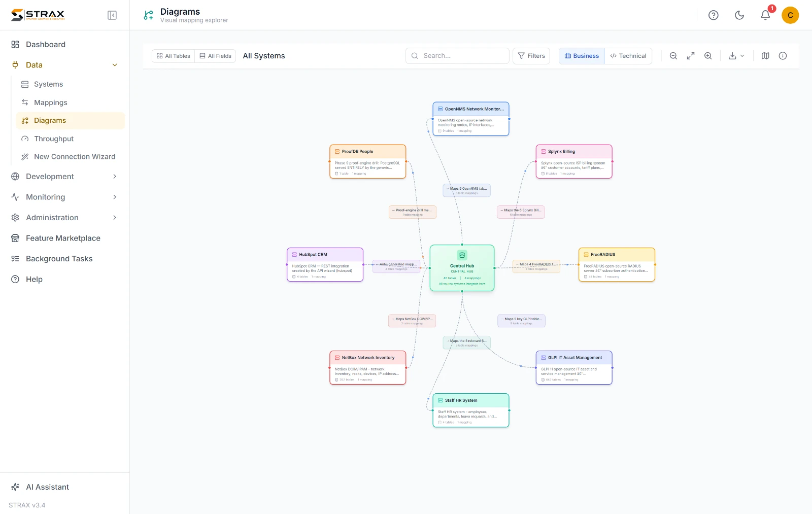This screenshot has height=514, width=812.
Task: Show diagram info icon
Action: coord(783,56)
